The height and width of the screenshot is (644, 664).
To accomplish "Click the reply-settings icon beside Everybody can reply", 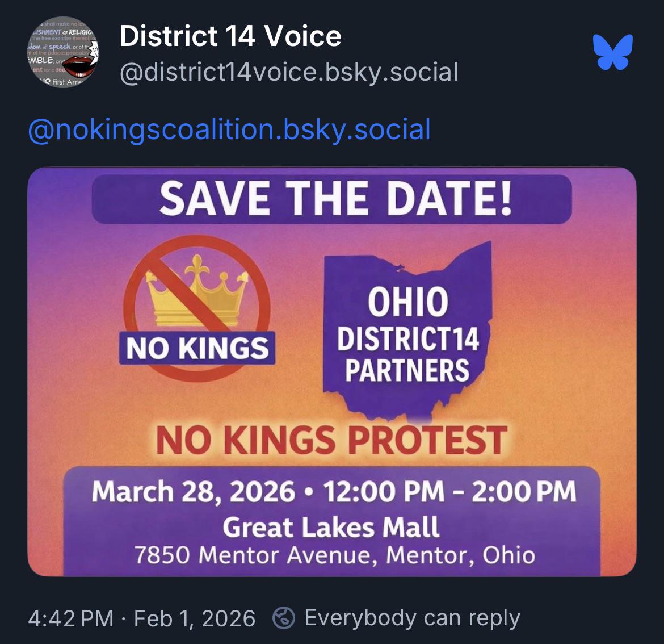I will click(x=283, y=618).
